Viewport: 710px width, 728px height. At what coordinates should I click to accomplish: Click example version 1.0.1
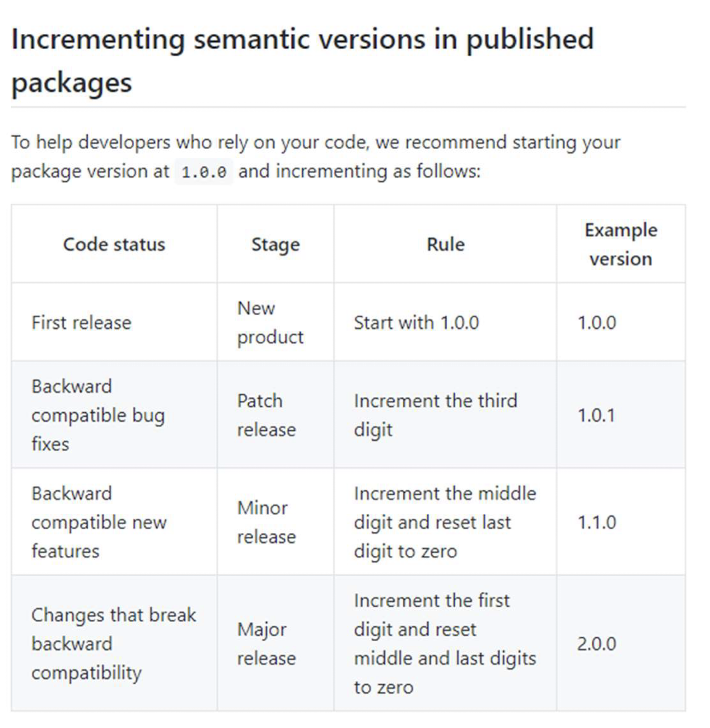point(596,415)
